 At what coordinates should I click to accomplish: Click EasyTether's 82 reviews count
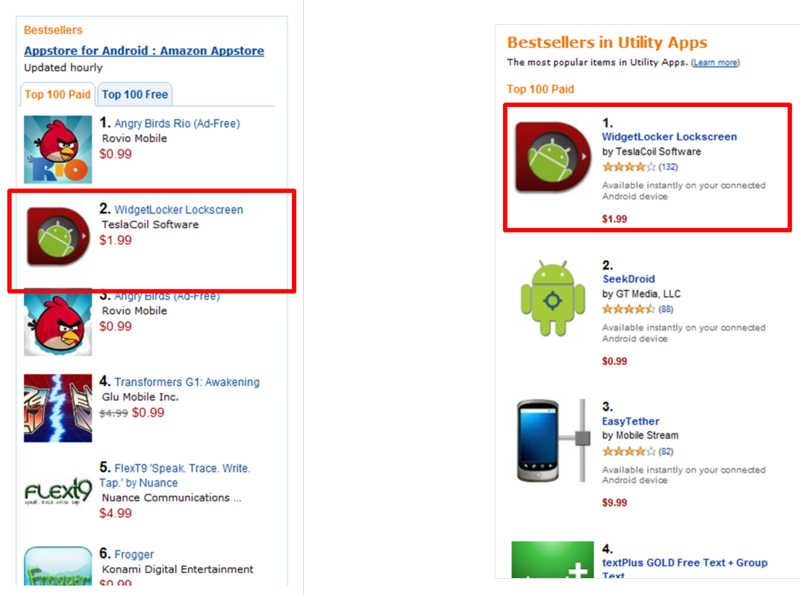pyautogui.click(x=665, y=452)
